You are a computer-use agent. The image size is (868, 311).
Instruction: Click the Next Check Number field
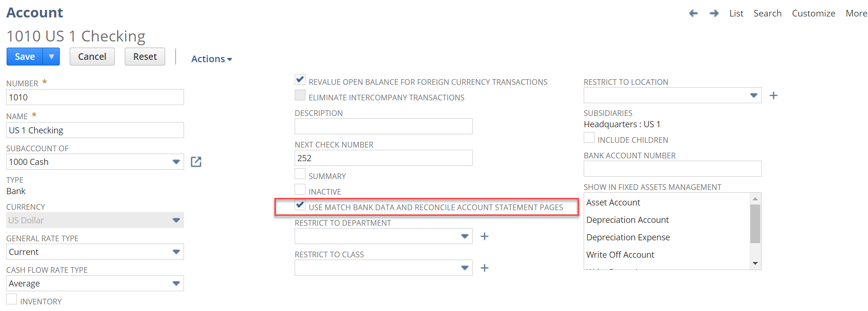pyautogui.click(x=383, y=158)
